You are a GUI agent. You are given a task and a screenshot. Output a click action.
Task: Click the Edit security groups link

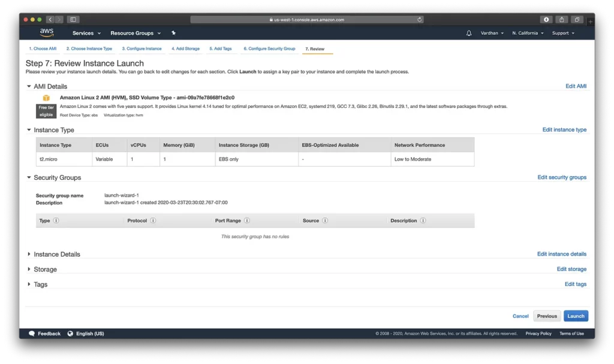coord(562,178)
